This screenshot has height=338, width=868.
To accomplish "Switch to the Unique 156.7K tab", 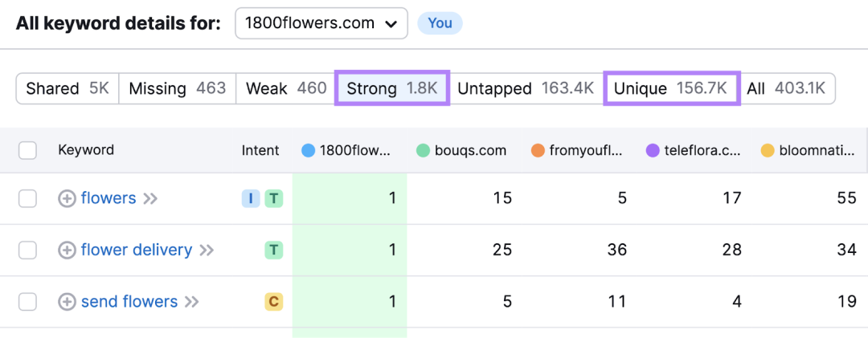I will coord(671,88).
